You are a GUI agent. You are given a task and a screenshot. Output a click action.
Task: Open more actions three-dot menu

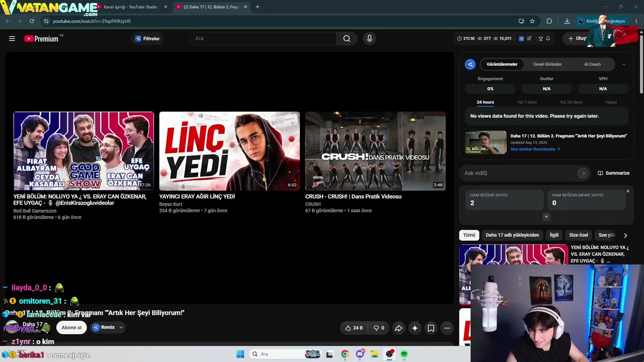447,328
